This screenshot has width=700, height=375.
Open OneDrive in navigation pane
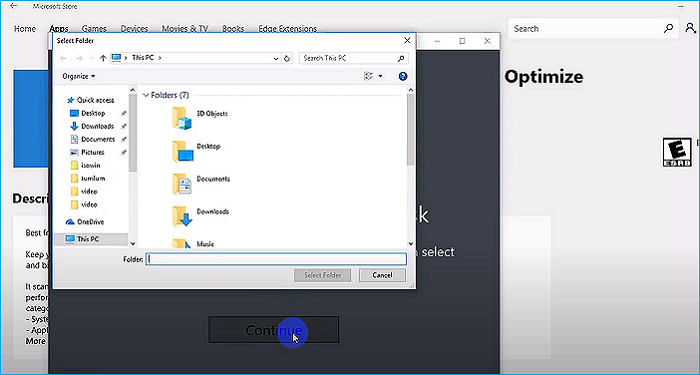pos(85,222)
